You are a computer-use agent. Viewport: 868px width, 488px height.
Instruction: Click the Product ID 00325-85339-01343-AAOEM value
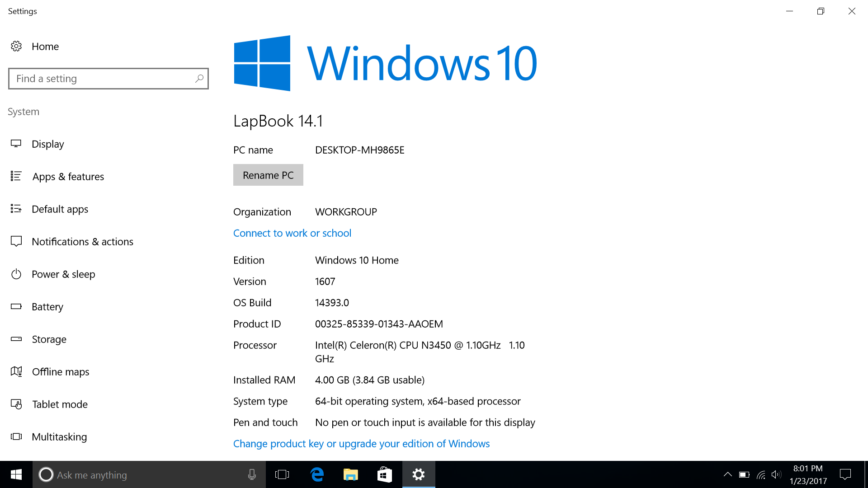click(379, 324)
